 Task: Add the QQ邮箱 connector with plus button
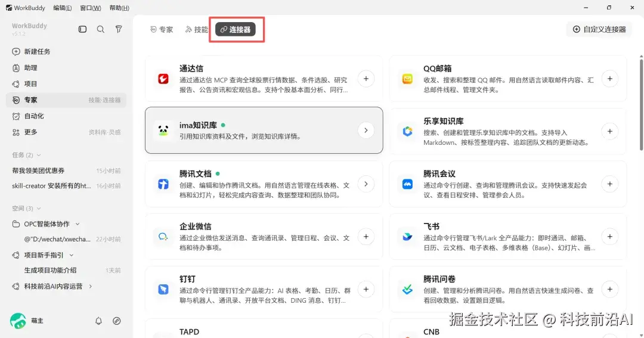click(610, 79)
